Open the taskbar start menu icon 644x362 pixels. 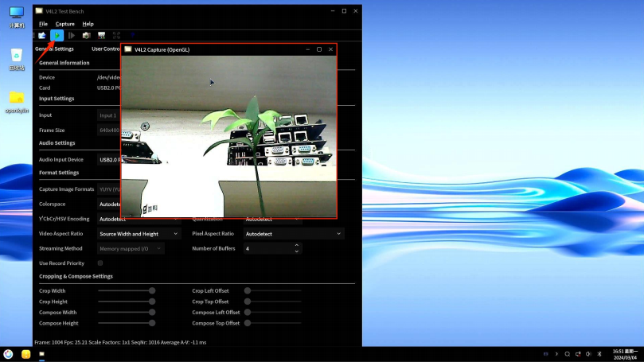8,354
